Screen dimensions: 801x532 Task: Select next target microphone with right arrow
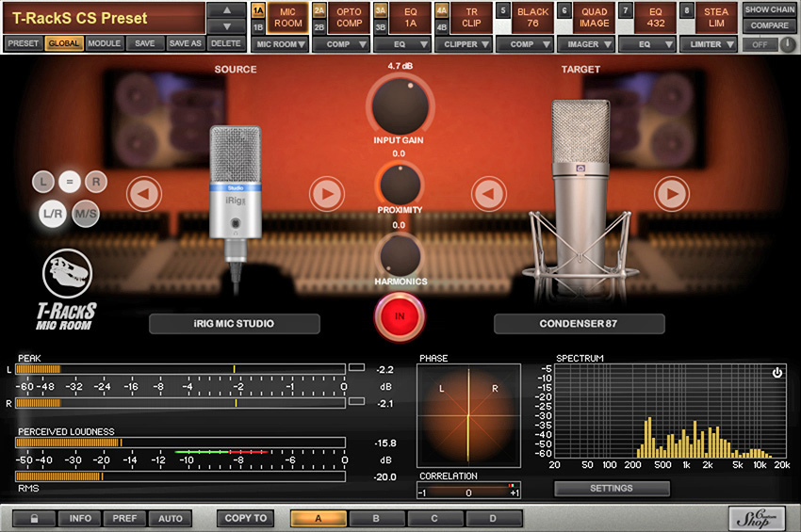pyautogui.click(x=672, y=194)
